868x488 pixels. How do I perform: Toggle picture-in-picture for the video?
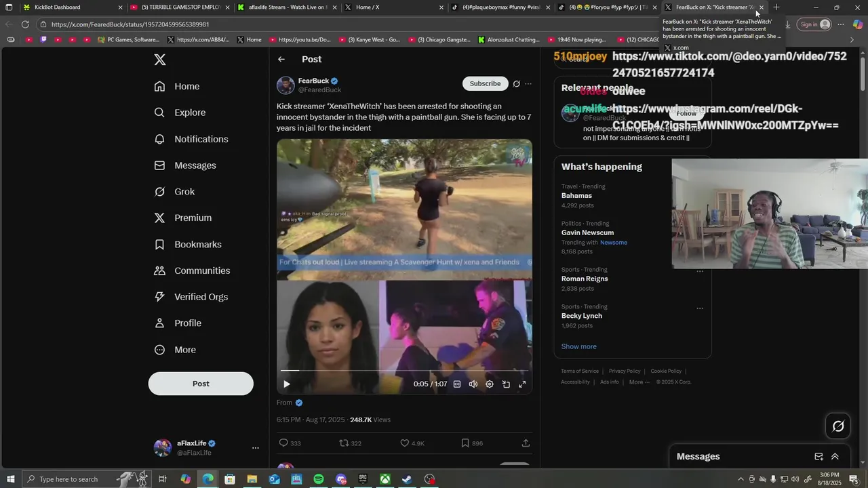click(x=506, y=384)
